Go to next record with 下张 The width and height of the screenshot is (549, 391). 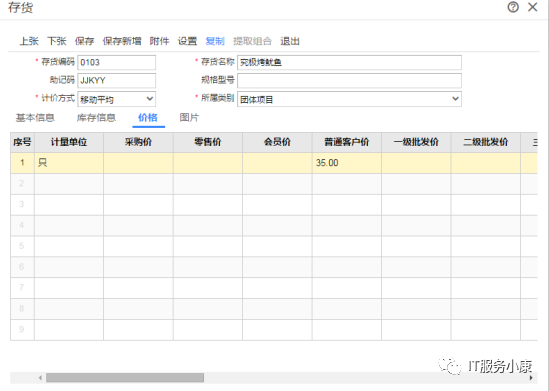point(57,41)
